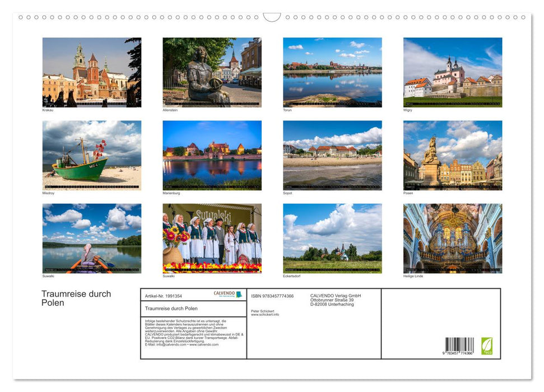Select the Sopot beach thumbnail
544x392 pixels.
coord(332,154)
